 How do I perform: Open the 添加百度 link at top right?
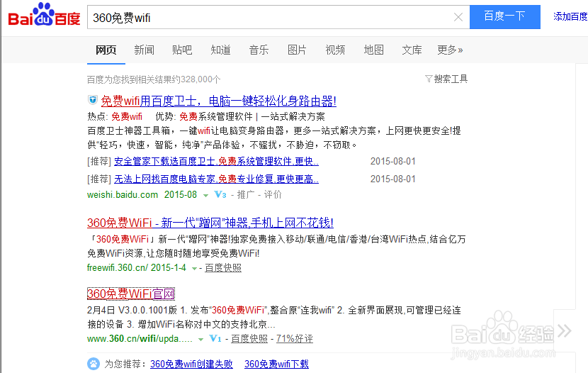[x=570, y=16]
